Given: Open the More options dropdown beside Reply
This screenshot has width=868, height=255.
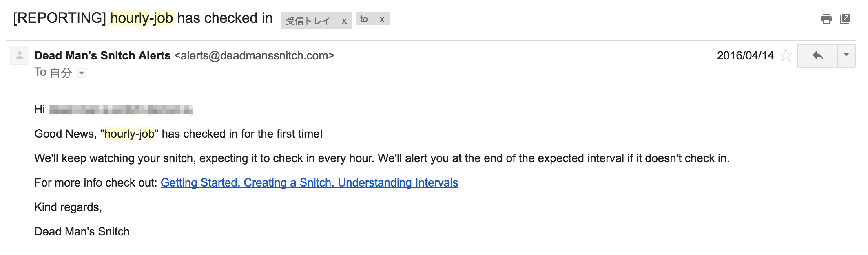Looking at the screenshot, I should coord(846,55).
